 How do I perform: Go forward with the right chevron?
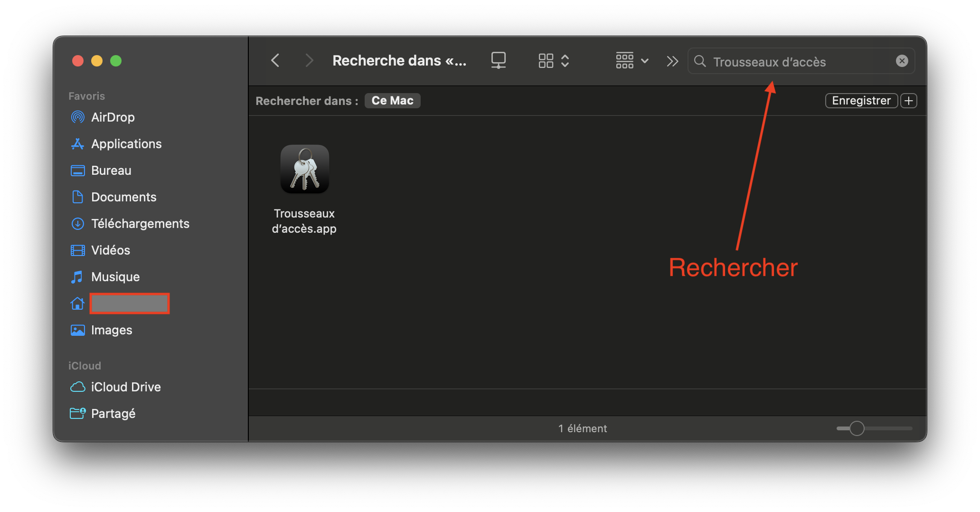tap(309, 61)
